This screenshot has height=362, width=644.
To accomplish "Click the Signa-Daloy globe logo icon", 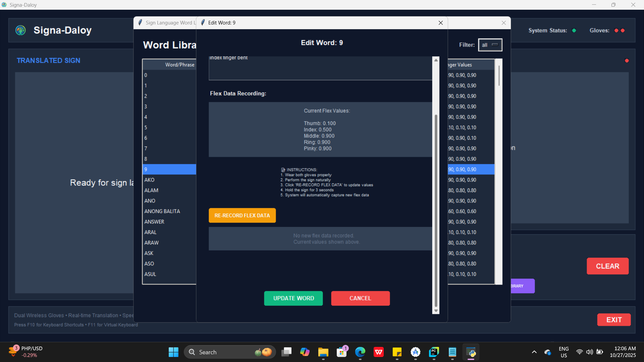I will (x=20, y=31).
